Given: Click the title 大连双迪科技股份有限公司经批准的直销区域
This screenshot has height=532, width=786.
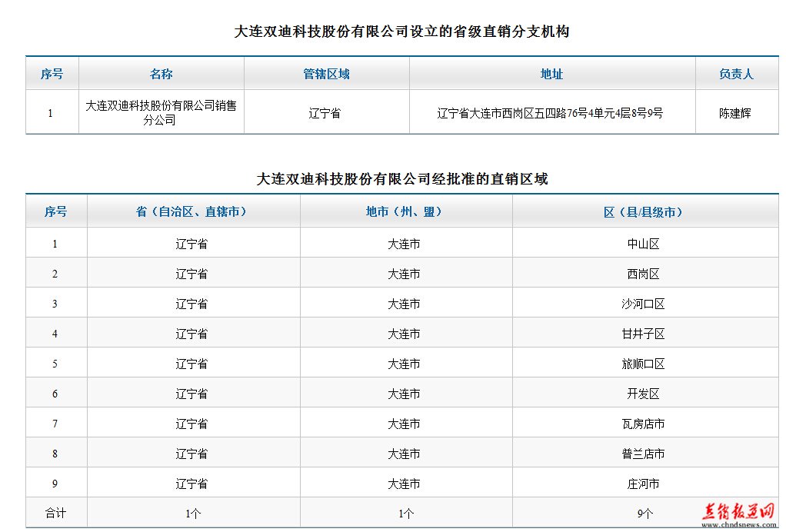Looking at the screenshot, I should pyautogui.click(x=402, y=179).
